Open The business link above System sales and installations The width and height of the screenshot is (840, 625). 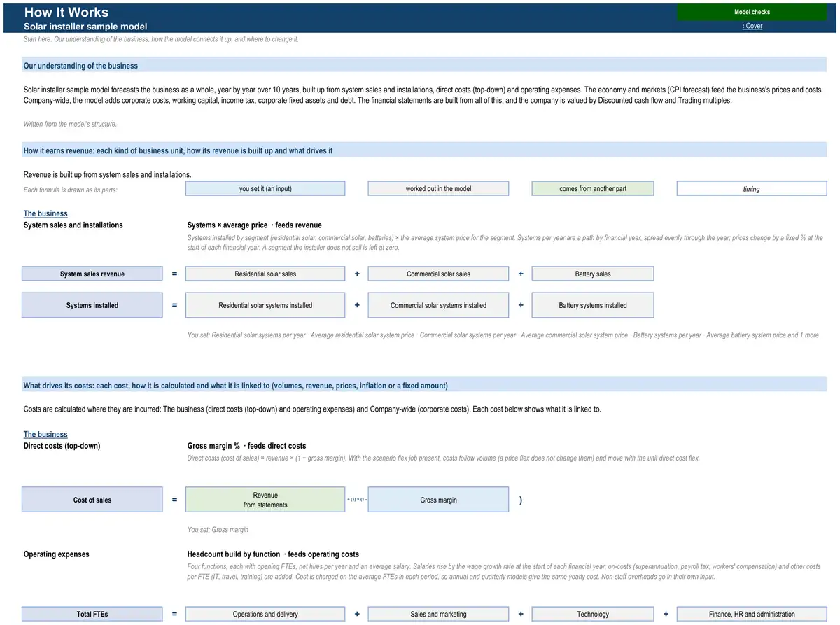[45, 214]
